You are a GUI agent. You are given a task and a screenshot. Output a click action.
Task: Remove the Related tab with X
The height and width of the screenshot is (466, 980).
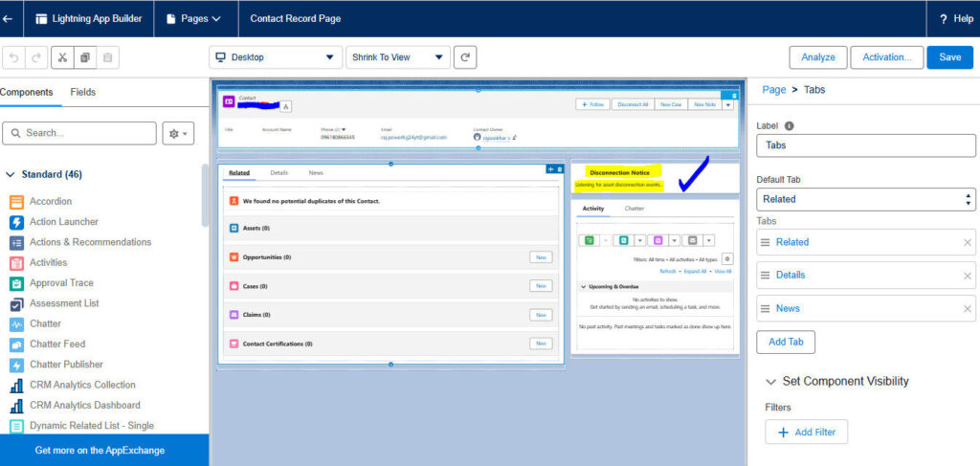tap(968, 242)
